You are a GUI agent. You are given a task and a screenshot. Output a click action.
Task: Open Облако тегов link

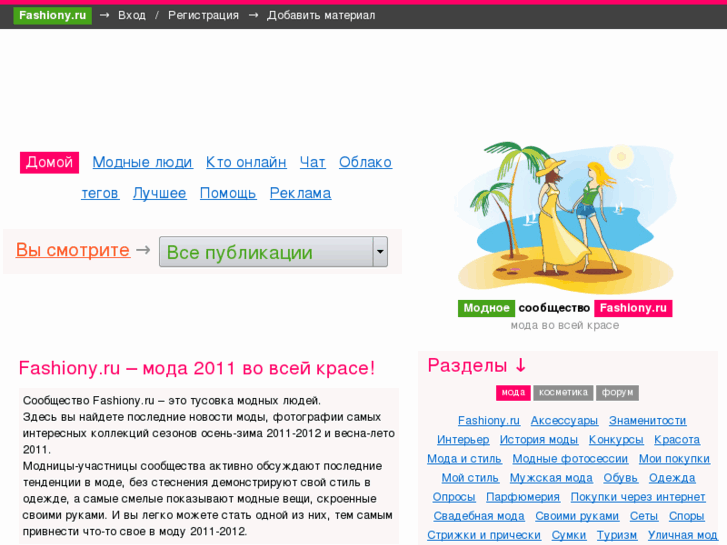coord(365,162)
